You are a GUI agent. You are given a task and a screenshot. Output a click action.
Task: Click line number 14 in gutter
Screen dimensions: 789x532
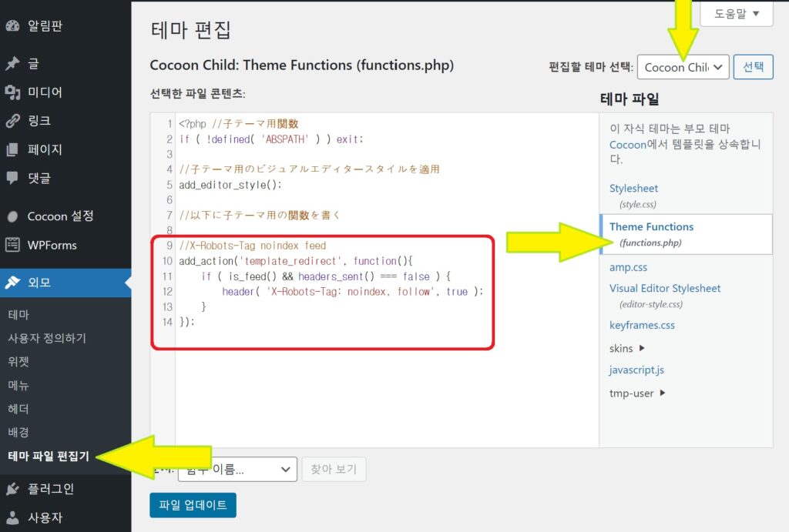[167, 322]
